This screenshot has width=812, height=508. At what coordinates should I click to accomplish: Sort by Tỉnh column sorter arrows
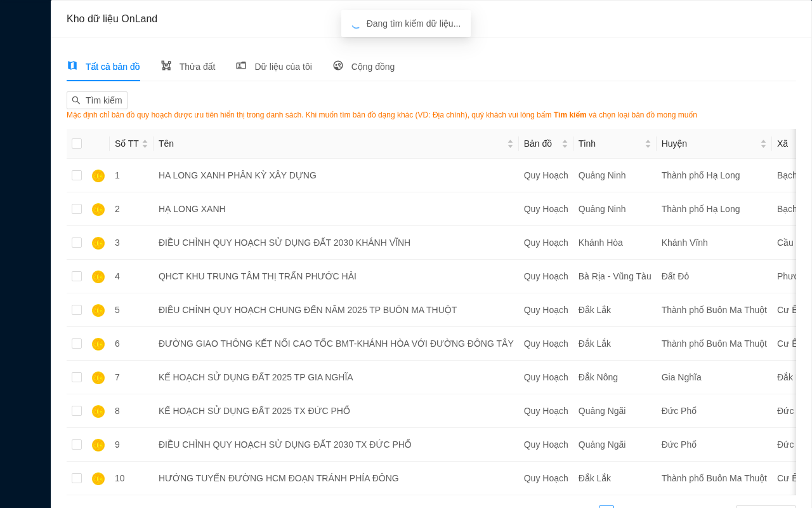648,144
